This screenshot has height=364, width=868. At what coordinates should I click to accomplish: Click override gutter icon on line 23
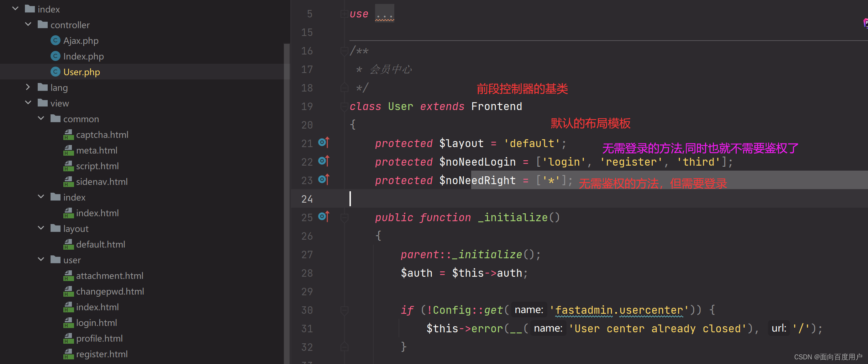[324, 180]
